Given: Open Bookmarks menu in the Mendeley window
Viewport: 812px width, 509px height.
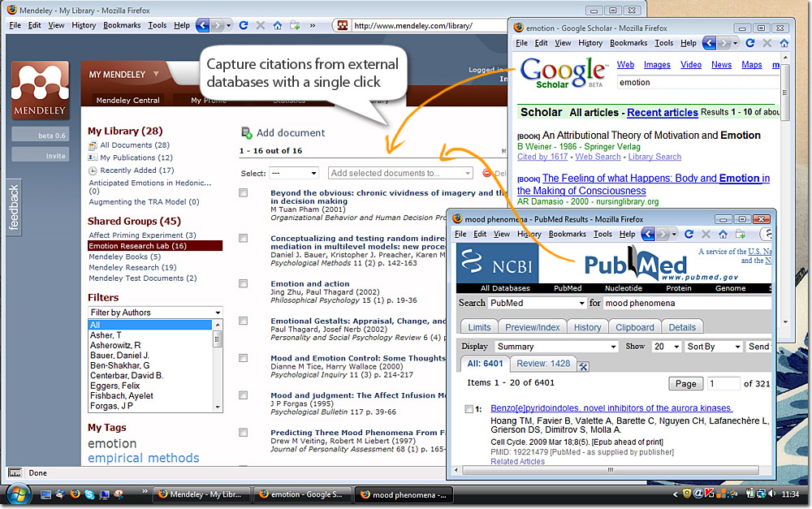Looking at the screenshot, I should coord(122,25).
